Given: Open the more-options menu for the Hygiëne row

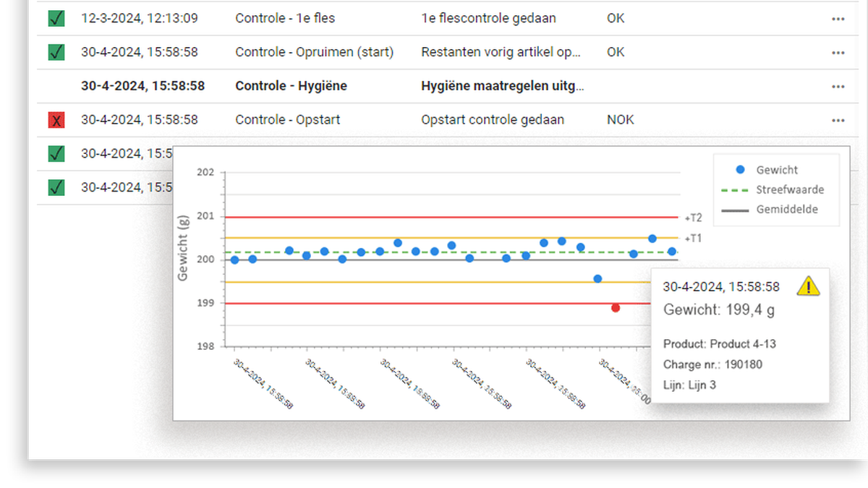Looking at the screenshot, I should [838, 87].
